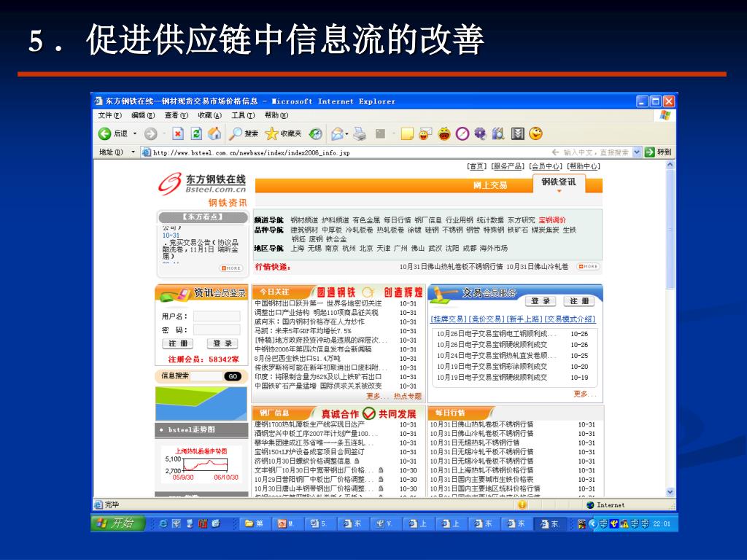
Task: Open the 工具(T) menu
Action: pyautogui.click(x=243, y=115)
